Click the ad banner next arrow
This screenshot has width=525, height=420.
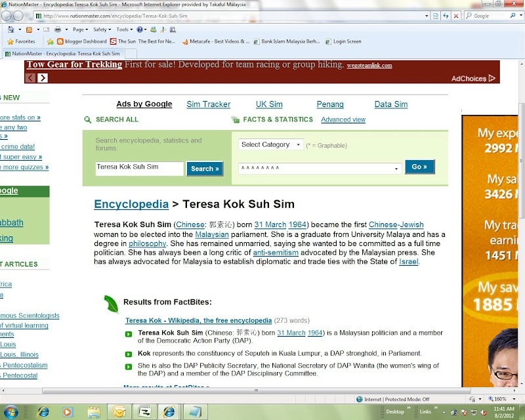coord(43,77)
